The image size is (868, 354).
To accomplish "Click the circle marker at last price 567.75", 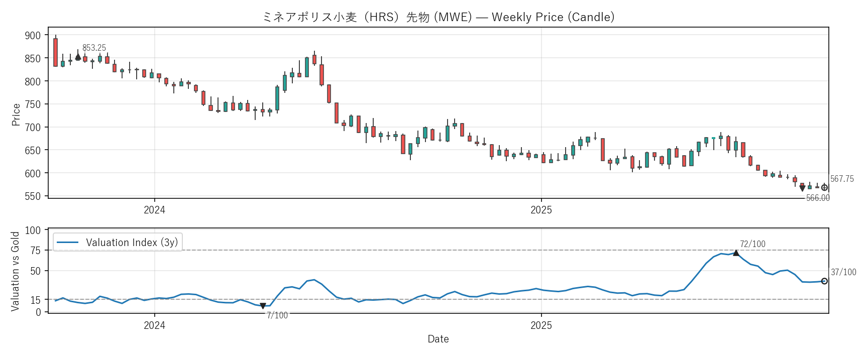I will 824,188.
